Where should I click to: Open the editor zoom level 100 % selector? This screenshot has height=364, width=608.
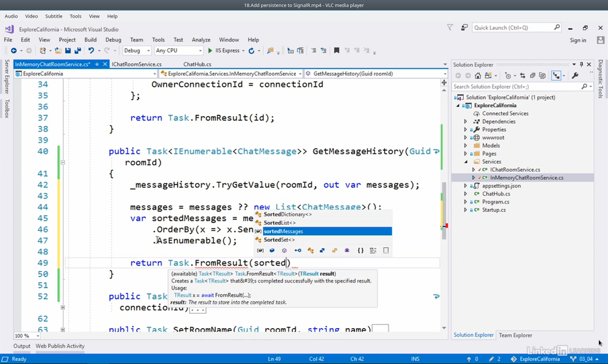click(26, 335)
